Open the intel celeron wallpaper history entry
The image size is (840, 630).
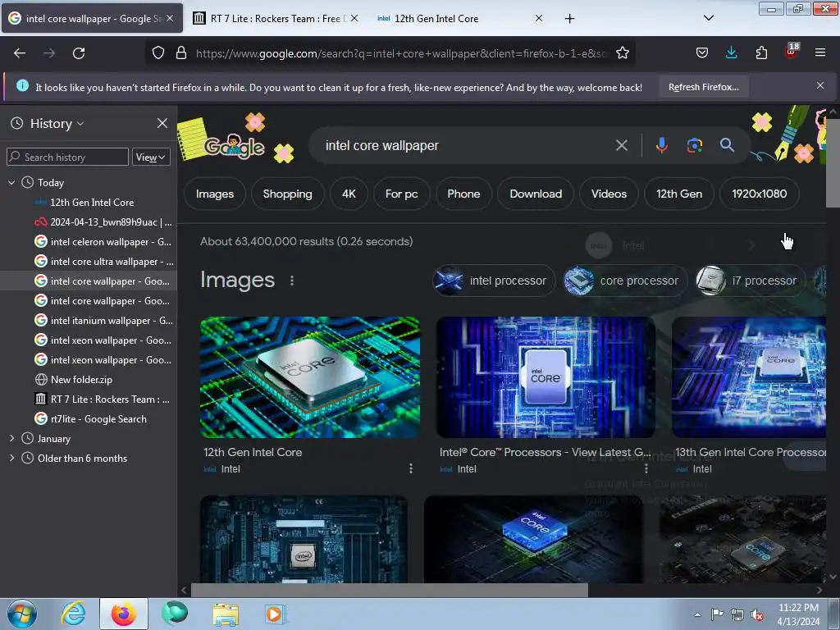103,242
